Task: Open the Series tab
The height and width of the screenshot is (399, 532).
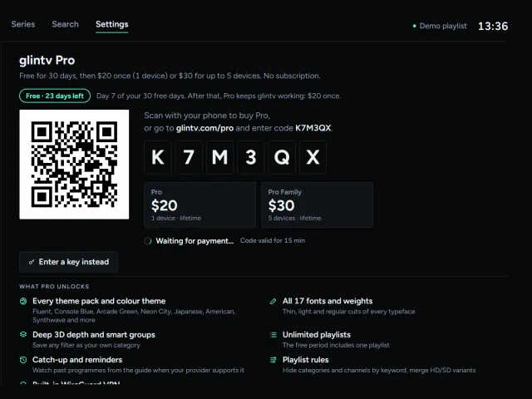Action: (23, 24)
